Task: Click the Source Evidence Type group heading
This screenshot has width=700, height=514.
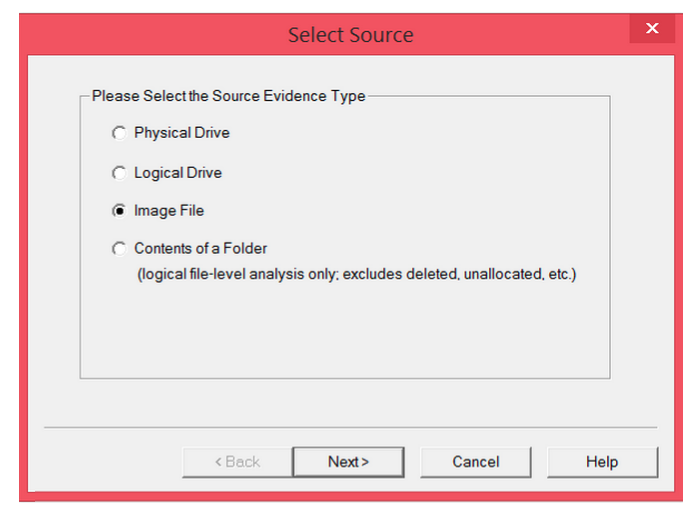Action: (x=228, y=97)
